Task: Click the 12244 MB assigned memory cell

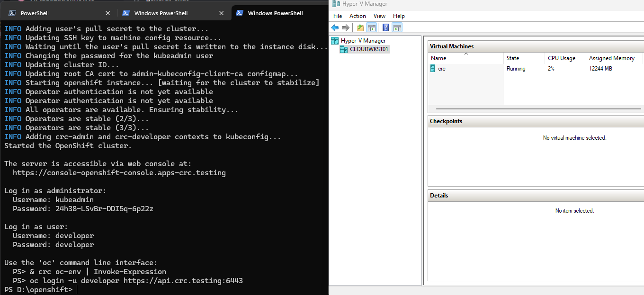Action: click(x=600, y=69)
